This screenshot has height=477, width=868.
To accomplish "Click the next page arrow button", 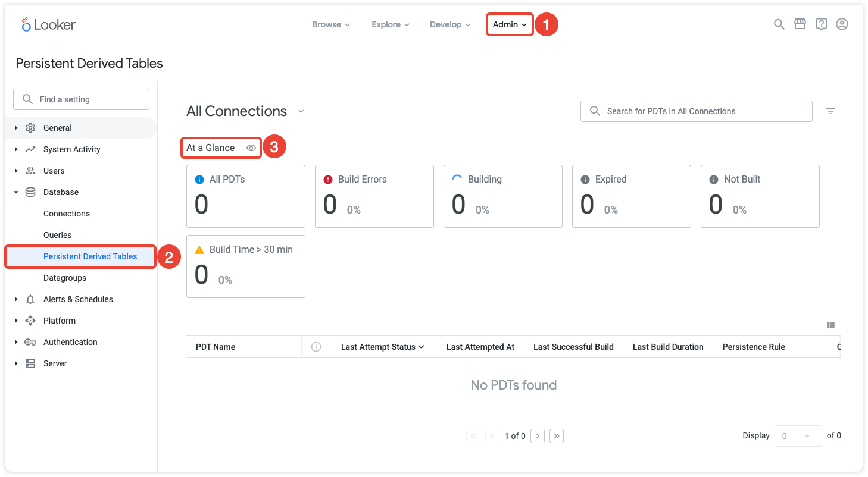I will pyautogui.click(x=538, y=436).
